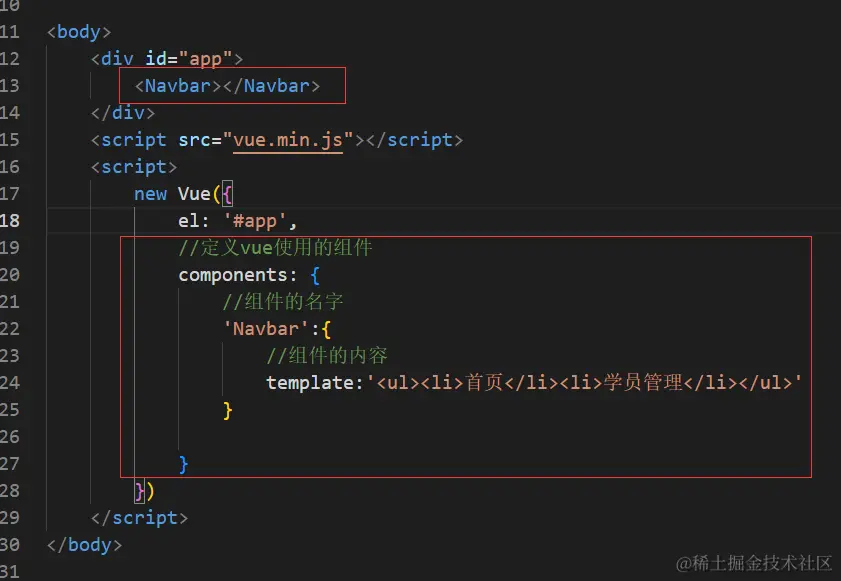
Task: Click line number 18 in the gutter
Action: (x=10, y=220)
